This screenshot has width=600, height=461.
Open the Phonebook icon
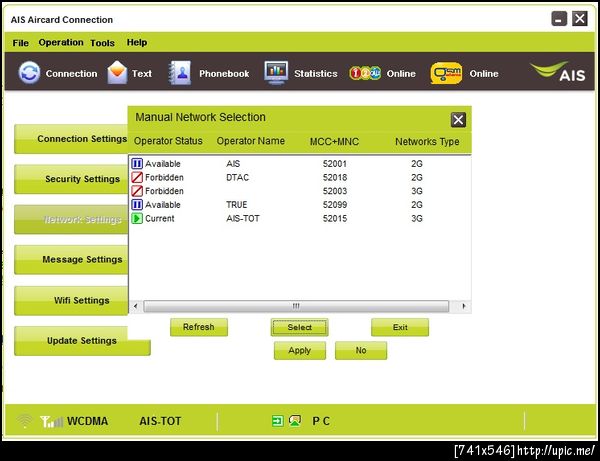pyautogui.click(x=180, y=72)
